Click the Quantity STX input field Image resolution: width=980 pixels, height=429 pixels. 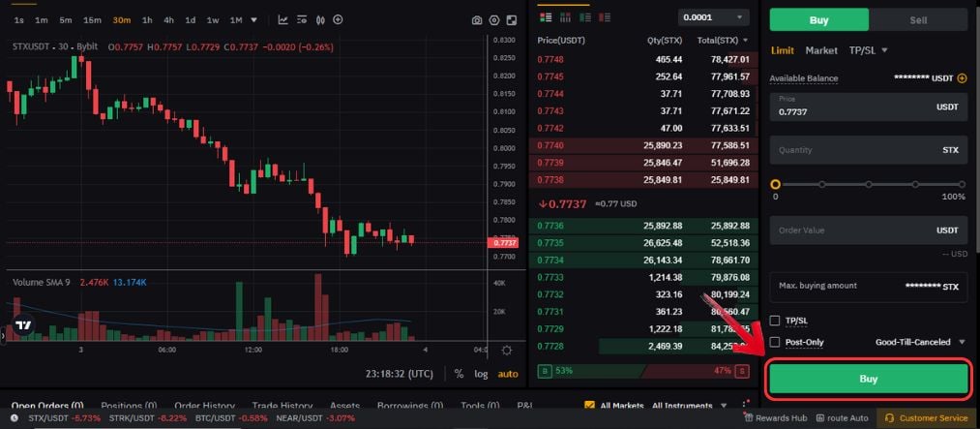868,150
